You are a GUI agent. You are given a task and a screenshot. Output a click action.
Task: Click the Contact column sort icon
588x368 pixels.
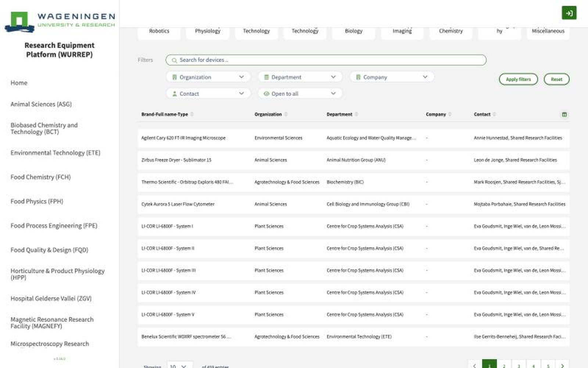tap(494, 114)
